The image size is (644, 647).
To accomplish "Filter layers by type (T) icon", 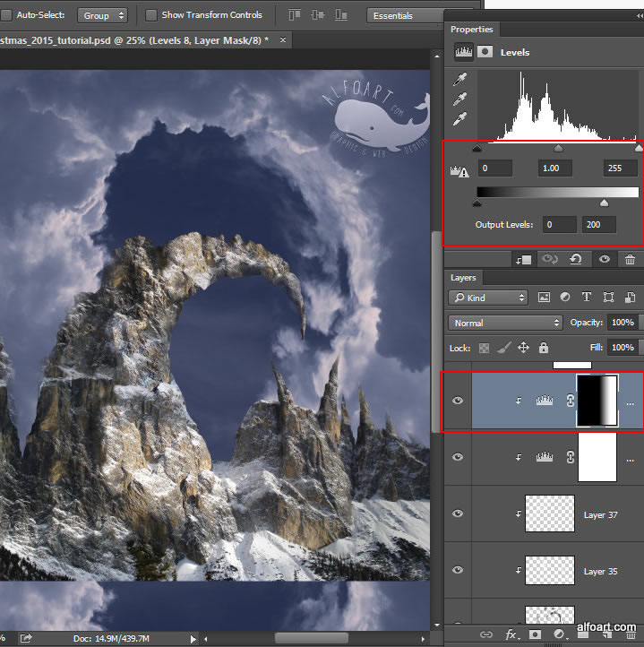I will (x=587, y=298).
